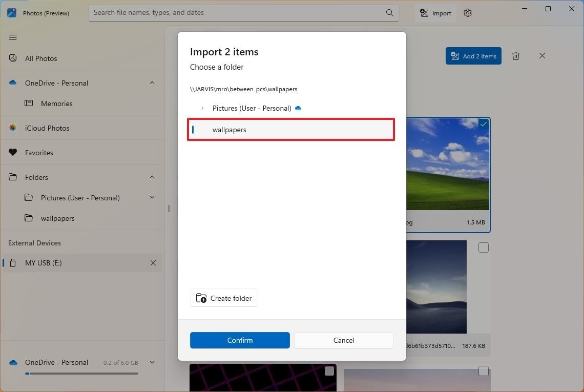Uncheck the selected blue-sky wallpaper thumbnail
Screen dimensions: 584x392
pyautogui.click(x=483, y=124)
